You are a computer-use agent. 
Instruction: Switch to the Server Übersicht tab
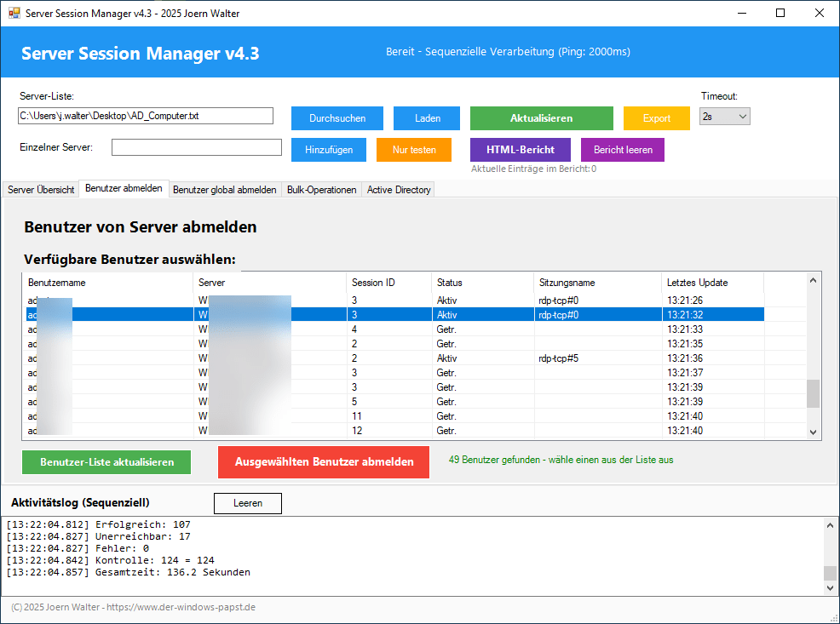point(41,190)
